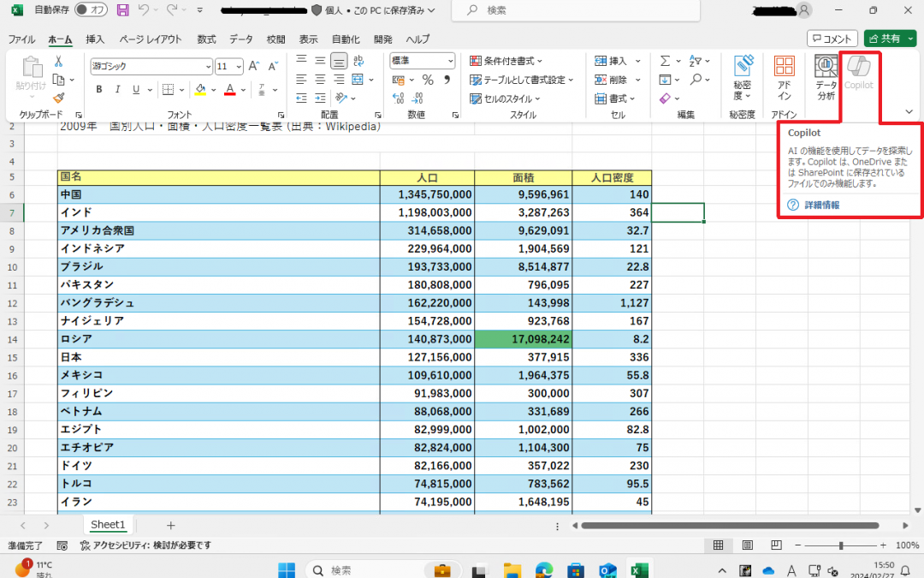Open the 数式 formulas tab
This screenshot has width=924, height=578.
pos(206,39)
